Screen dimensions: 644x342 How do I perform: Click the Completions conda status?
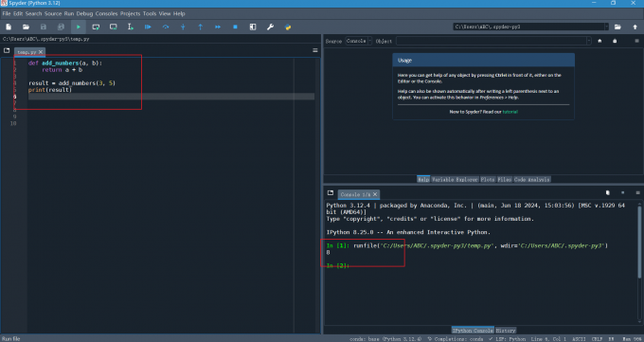tap(456, 339)
